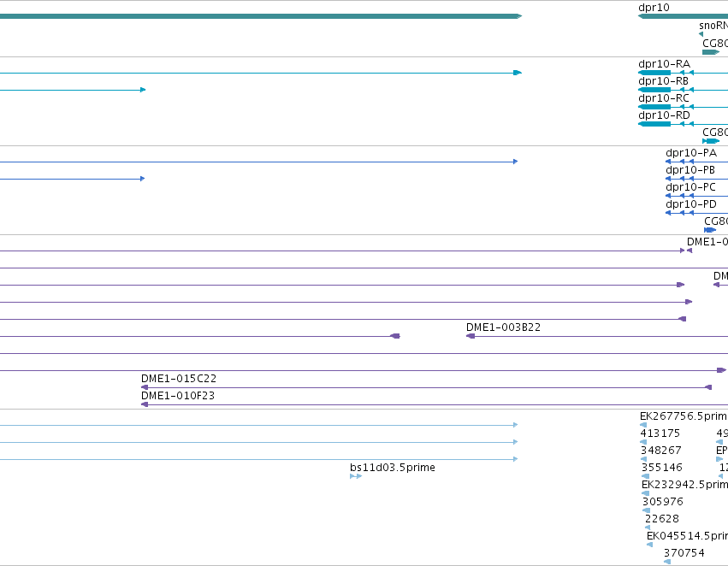
Task: Click the bs11d03.5prime EST label
Action: point(393,468)
